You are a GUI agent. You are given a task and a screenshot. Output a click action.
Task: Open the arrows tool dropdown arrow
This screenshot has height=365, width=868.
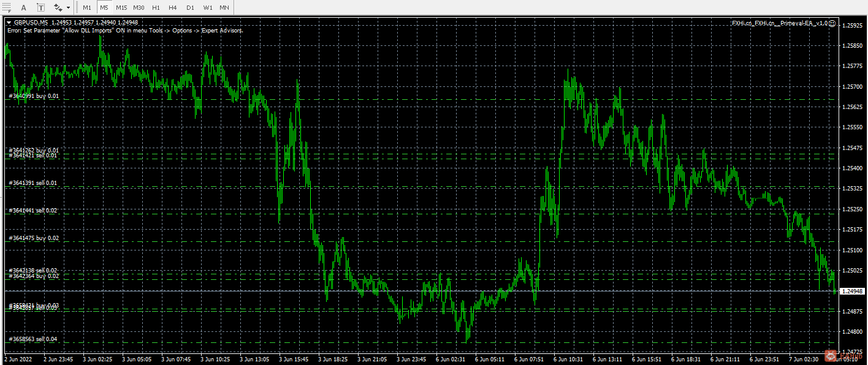click(68, 8)
